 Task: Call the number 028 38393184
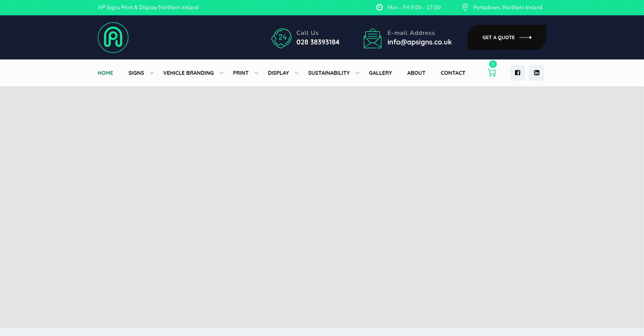[317, 42]
